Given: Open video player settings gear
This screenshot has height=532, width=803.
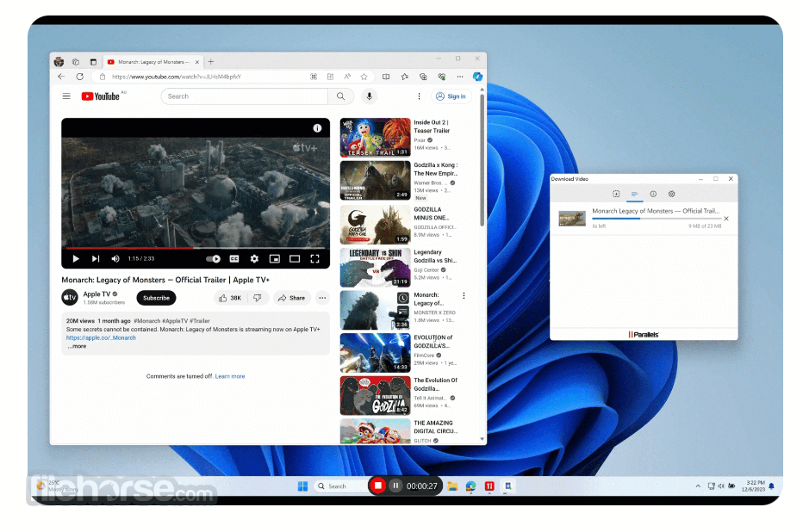Looking at the screenshot, I should point(254,259).
